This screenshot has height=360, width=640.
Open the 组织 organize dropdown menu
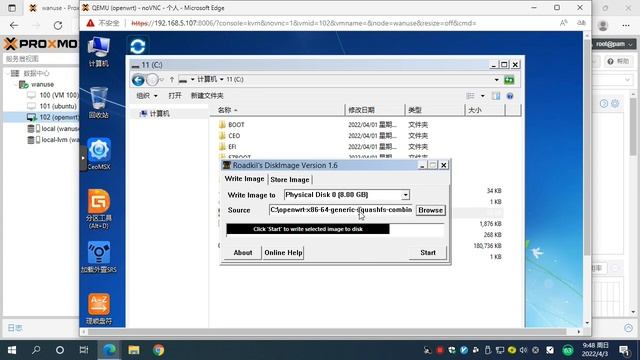[x=147, y=96]
